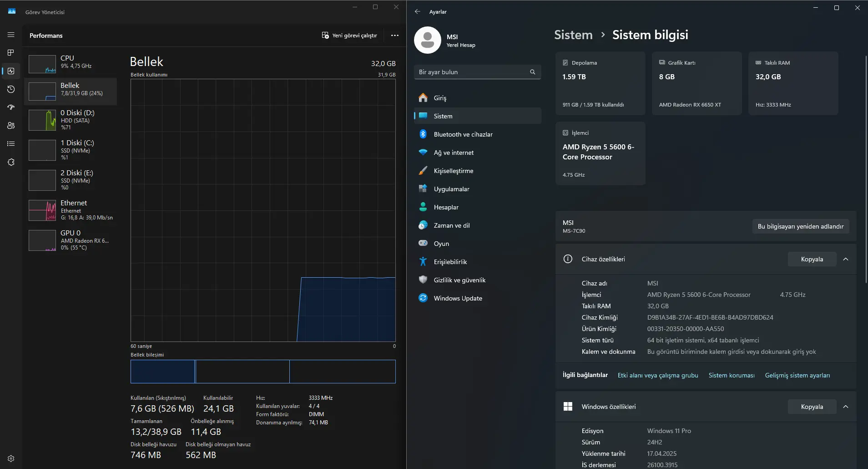Click the info icon beside Cihaz özellikleri
This screenshot has width=868, height=469.
568,259
